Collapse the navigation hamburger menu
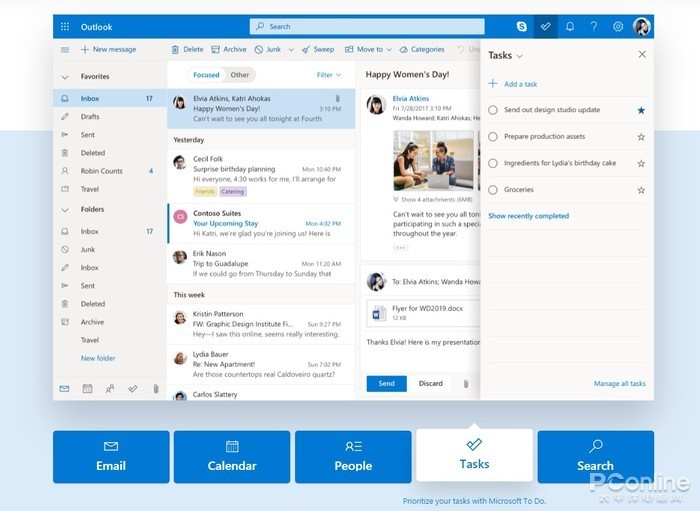The image size is (700, 511). click(x=65, y=50)
